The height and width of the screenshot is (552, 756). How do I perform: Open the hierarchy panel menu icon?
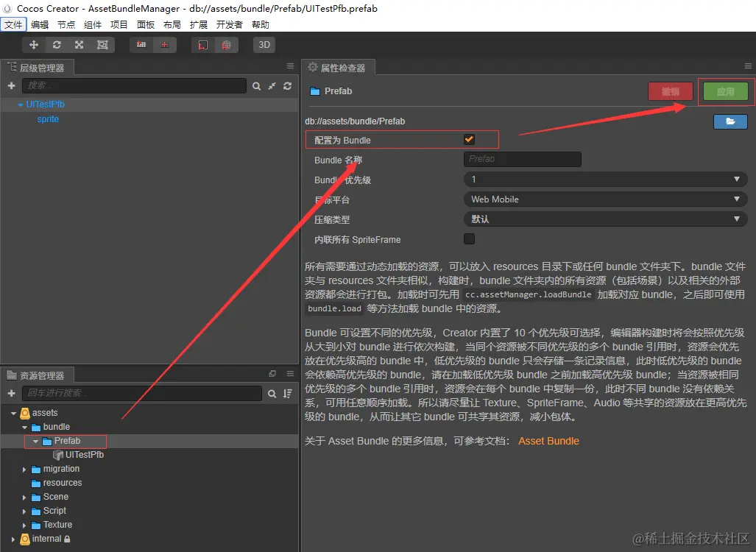290,66
